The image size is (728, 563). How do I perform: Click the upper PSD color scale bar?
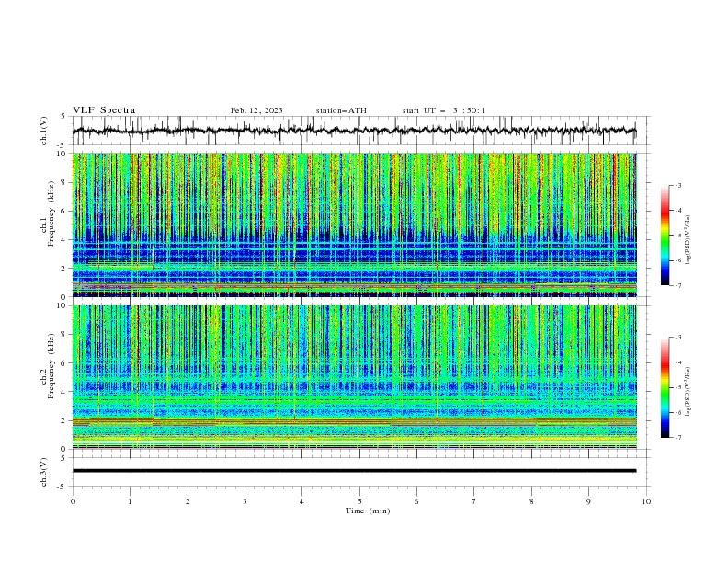pyautogui.click(x=665, y=236)
